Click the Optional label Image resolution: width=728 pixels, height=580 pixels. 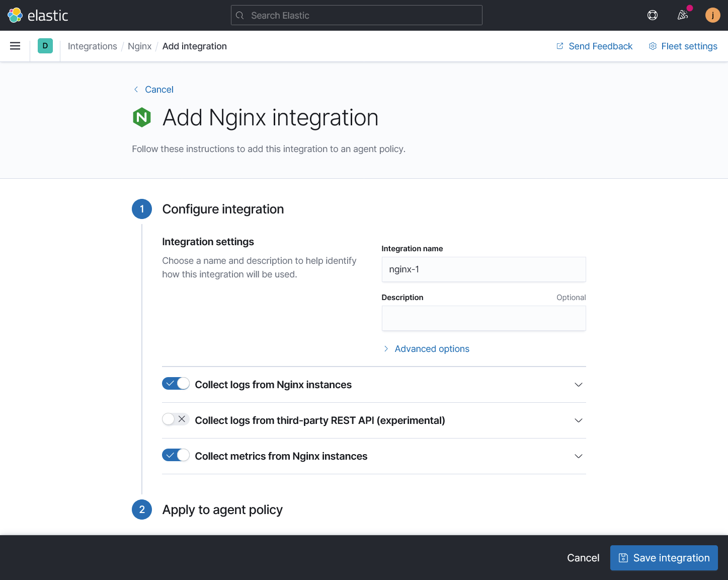coord(571,298)
